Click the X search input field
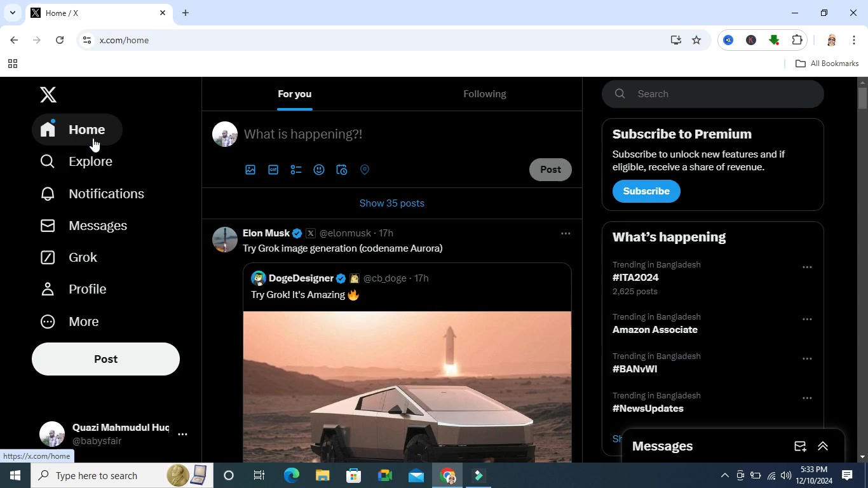 [713, 94]
